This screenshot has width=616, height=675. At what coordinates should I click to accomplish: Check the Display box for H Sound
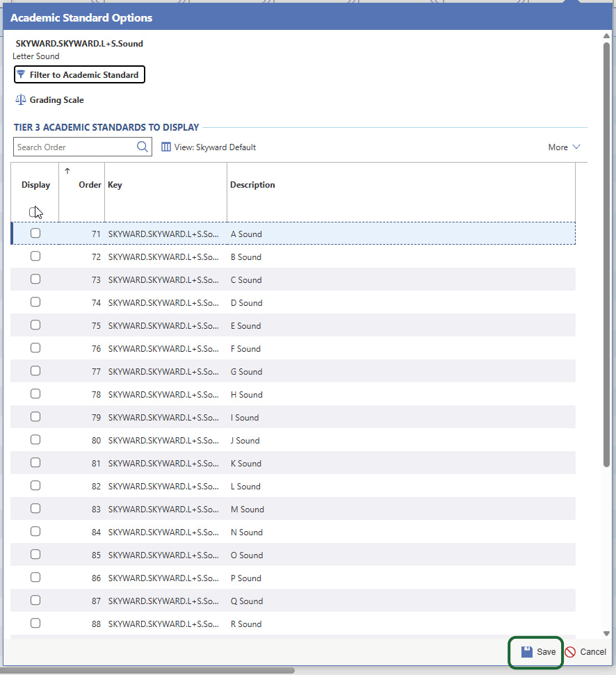pos(35,393)
